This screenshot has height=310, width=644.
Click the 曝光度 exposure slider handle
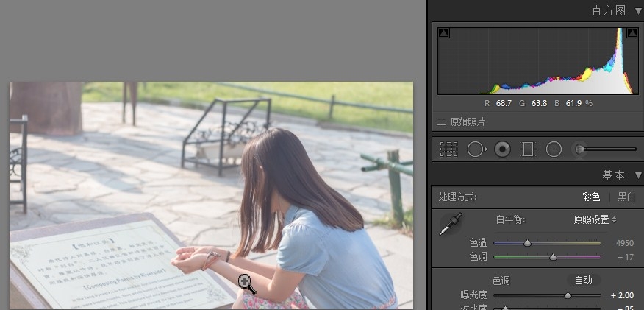click(568, 295)
